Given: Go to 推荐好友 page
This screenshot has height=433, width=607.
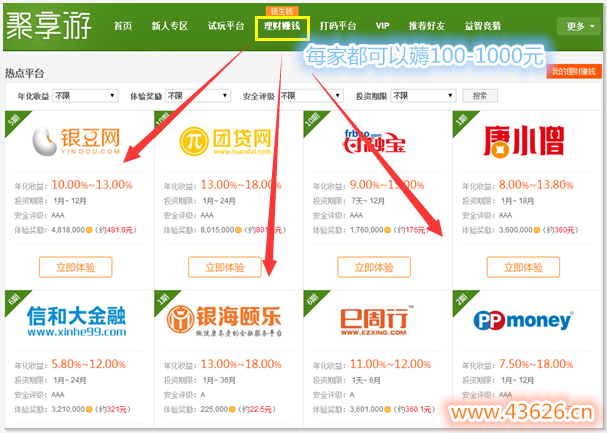Looking at the screenshot, I should coord(427,26).
